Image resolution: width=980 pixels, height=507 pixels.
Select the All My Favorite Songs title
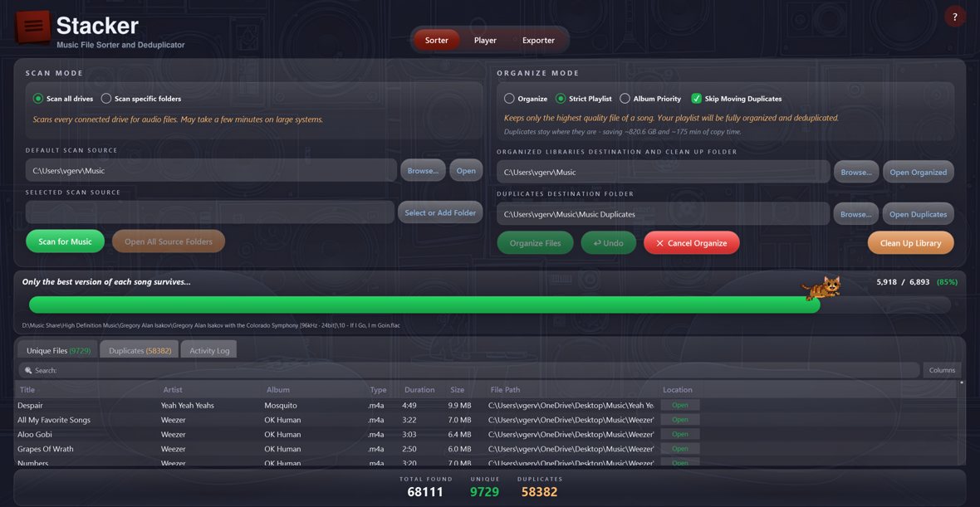(x=54, y=420)
